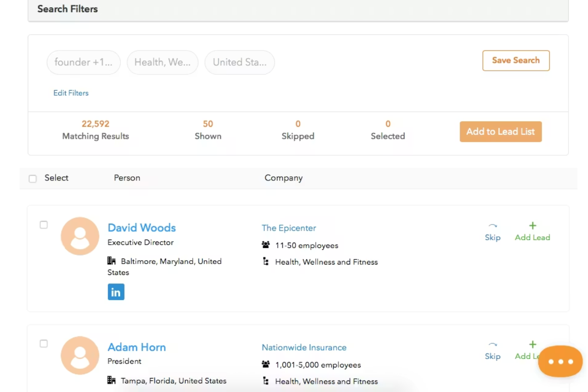Open the 'founder +1...' filter chip
The height and width of the screenshot is (392, 588).
pos(83,62)
